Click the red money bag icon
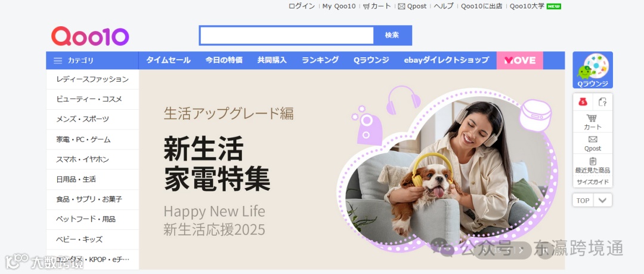 [x=583, y=101]
